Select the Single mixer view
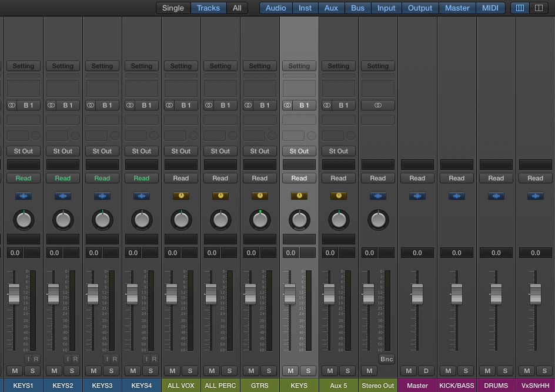 (173, 8)
